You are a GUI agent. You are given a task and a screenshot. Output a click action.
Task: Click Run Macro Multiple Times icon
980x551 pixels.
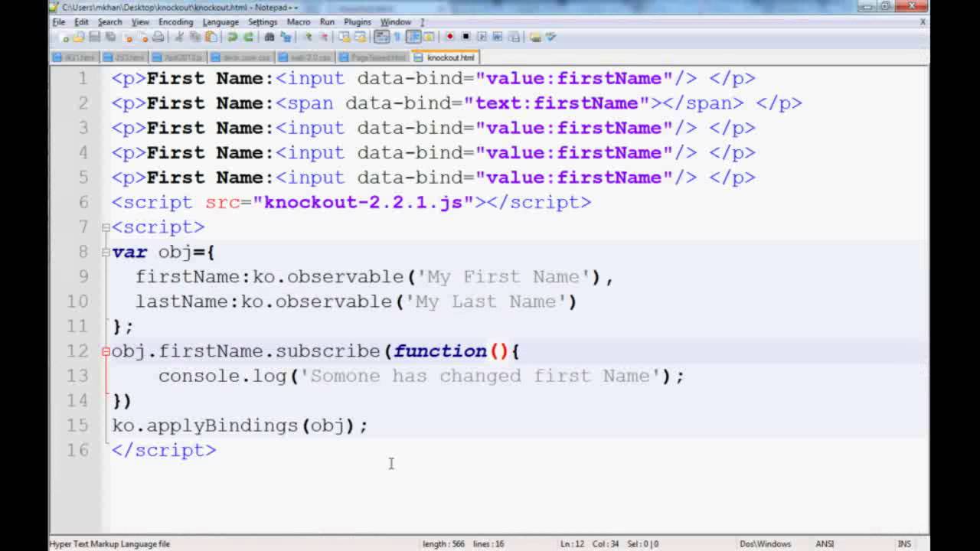497,37
